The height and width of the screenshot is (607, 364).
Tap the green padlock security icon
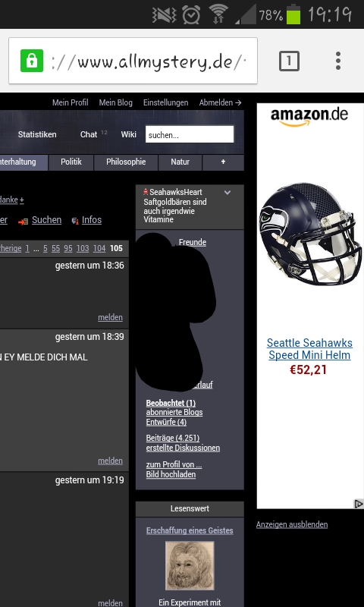32,61
